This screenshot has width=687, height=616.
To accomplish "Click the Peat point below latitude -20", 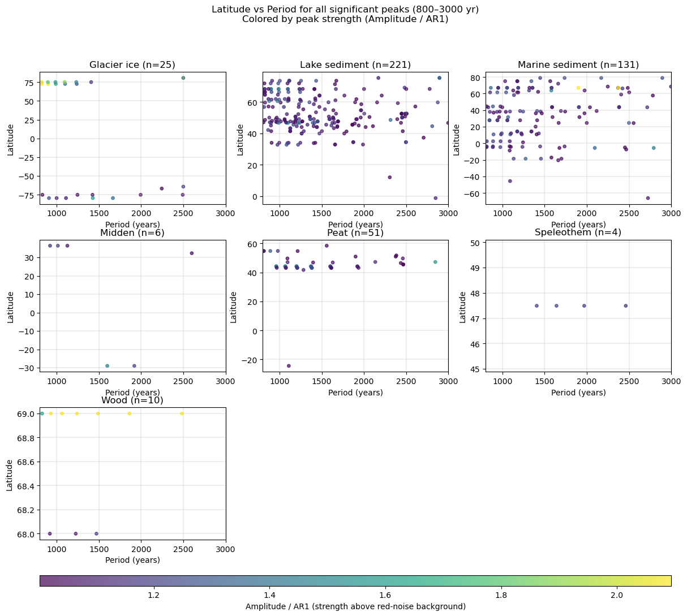I will coord(289,366).
